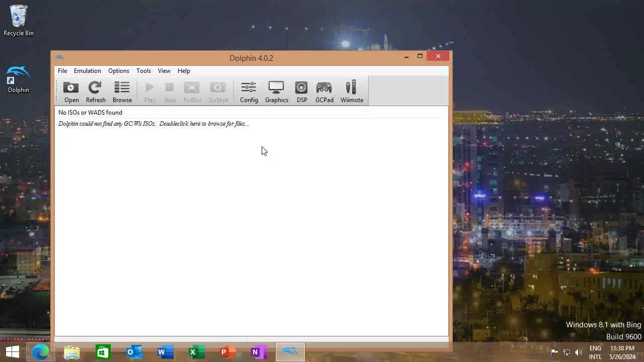The height and width of the screenshot is (362, 644).
Task: Open PowerPoint from the taskbar
Action: pyautogui.click(x=227, y=352)
